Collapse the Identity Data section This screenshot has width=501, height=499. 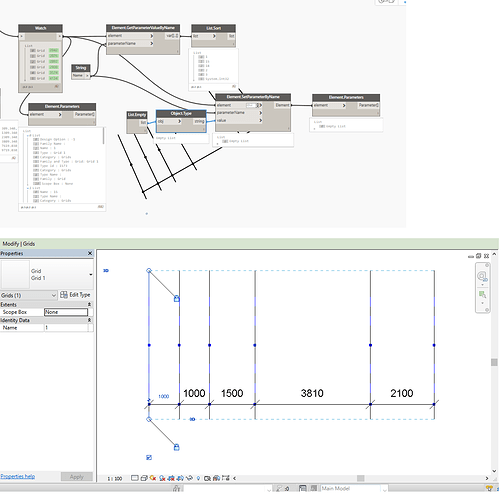coord(89,320)
